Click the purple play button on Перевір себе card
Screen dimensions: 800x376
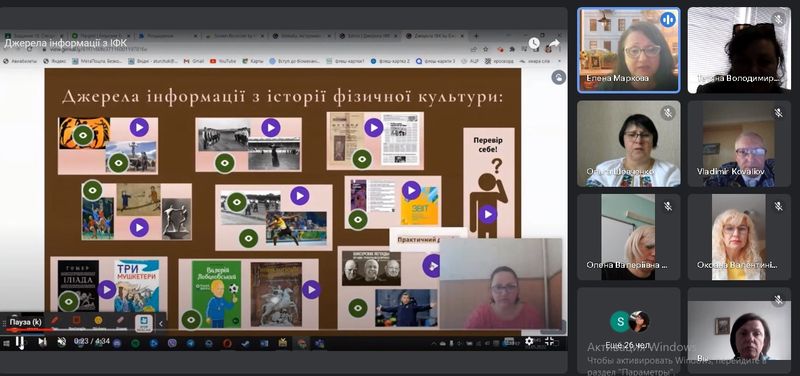[487, 215]
